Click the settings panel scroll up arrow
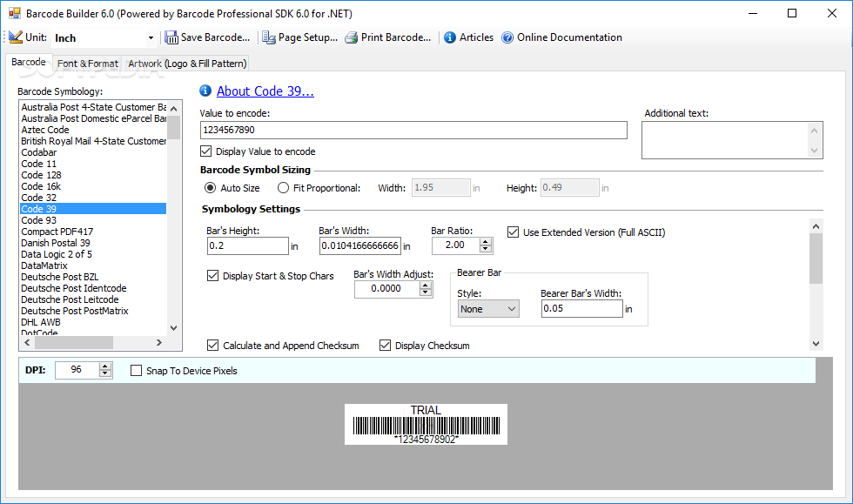Image resolution: width=853 pixels, height=504 pixels. point(816,225)
